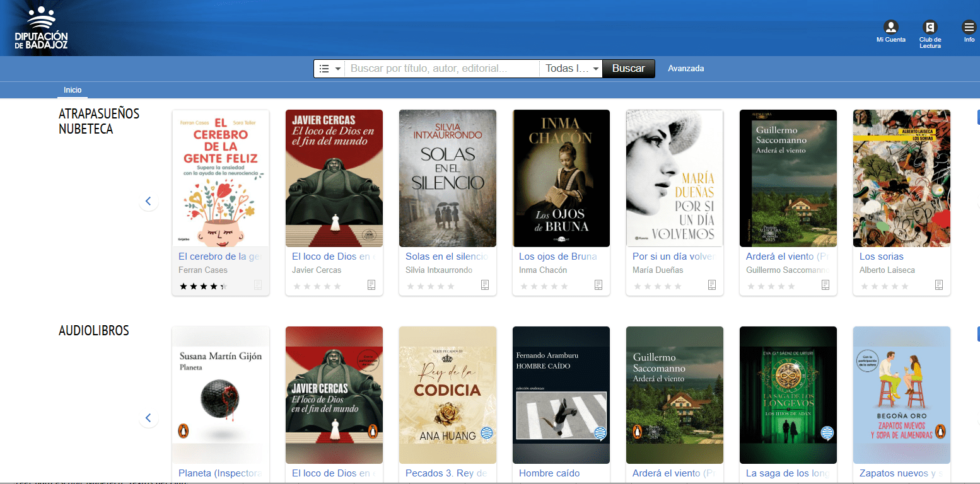
Task: Open Hombre caído audiobook cover
Action: click(x=561, y=395)
